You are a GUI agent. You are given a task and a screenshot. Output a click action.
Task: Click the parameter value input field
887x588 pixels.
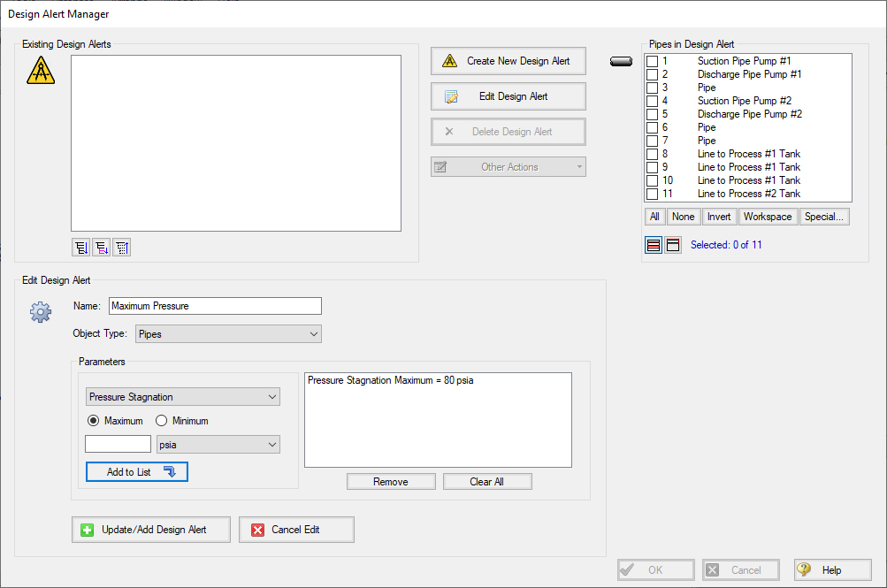(118, 445)
